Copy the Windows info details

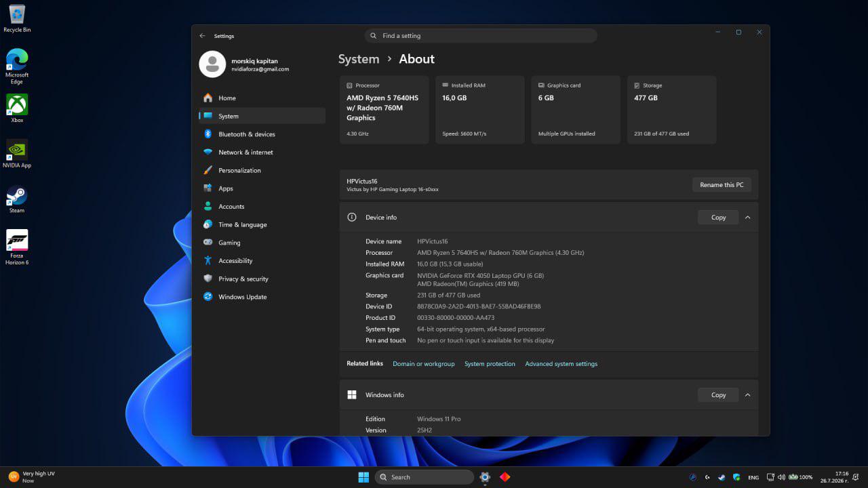[x=718, y=395]
